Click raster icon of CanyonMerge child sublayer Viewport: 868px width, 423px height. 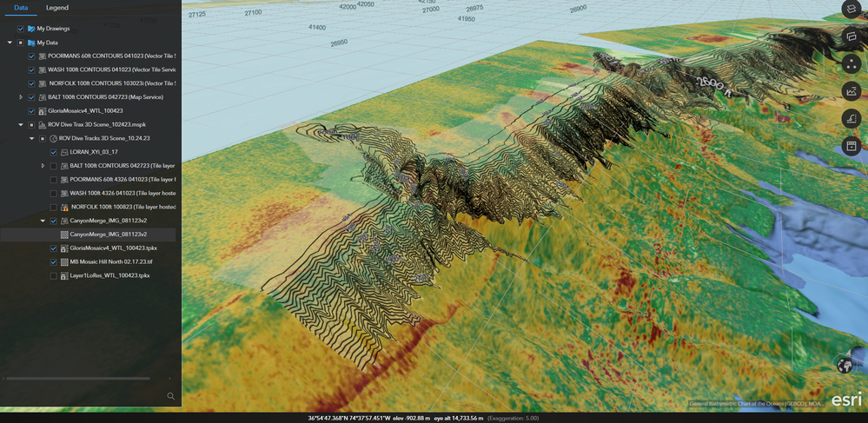point(64,235)
